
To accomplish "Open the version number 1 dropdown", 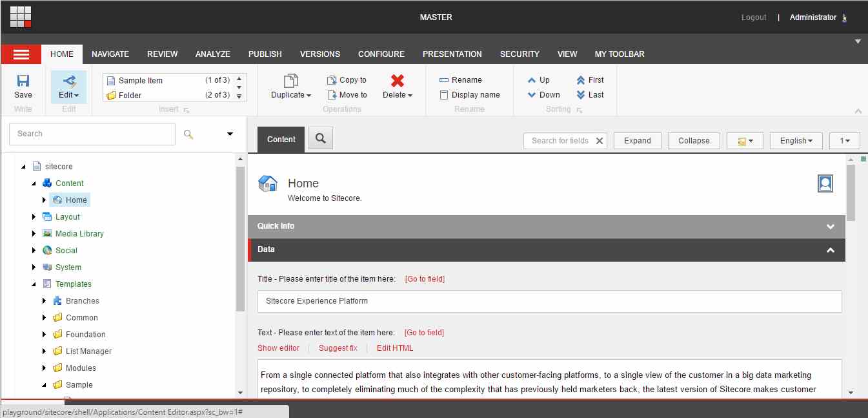I will pos(844,141).
